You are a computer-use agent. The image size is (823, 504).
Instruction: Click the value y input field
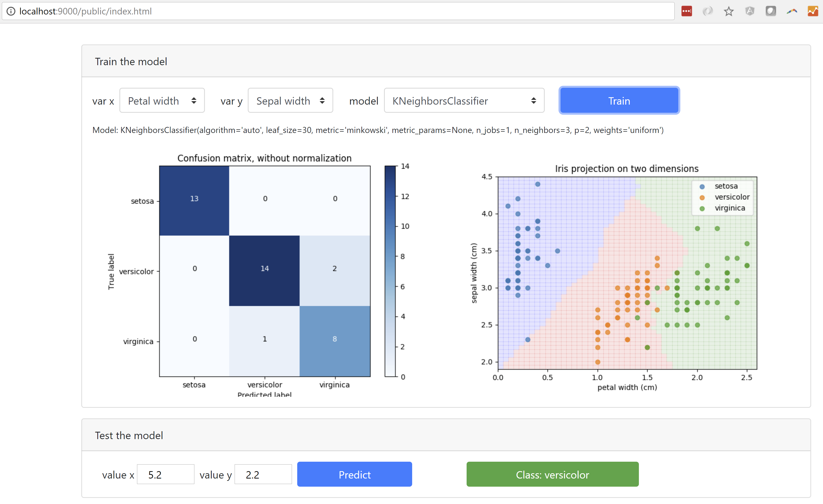[x=263, y=474]
